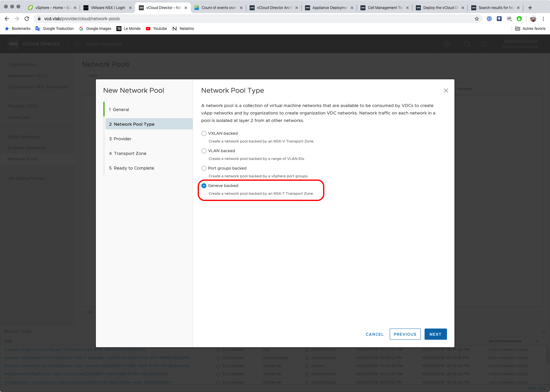Choose the VLAN backed radio option
Image resolution: width=550 pixels, height=392 pixels.
click(204, 151)
